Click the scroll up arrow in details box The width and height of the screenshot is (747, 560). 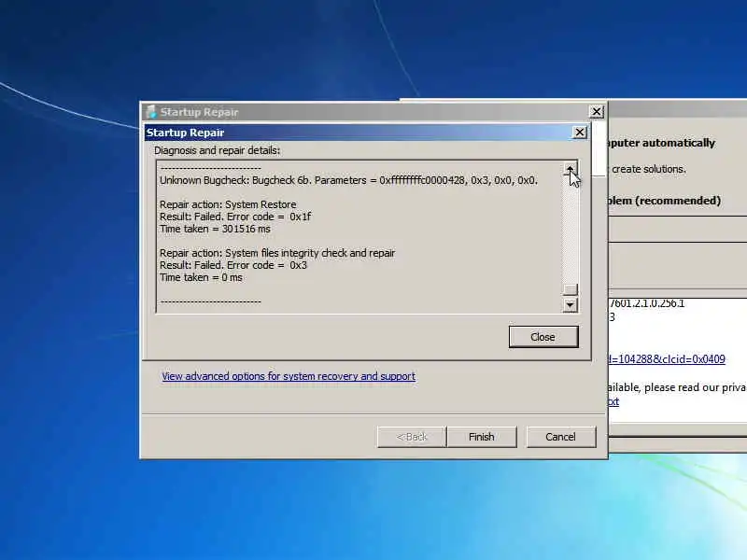(x=570, y=168)
